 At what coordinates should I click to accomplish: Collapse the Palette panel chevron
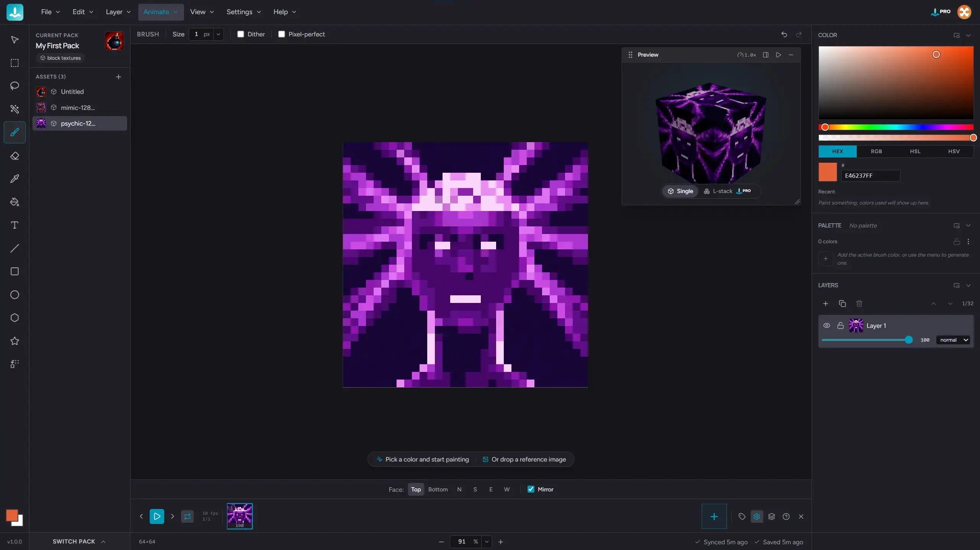pyautogui.click(x=968, y=226)
